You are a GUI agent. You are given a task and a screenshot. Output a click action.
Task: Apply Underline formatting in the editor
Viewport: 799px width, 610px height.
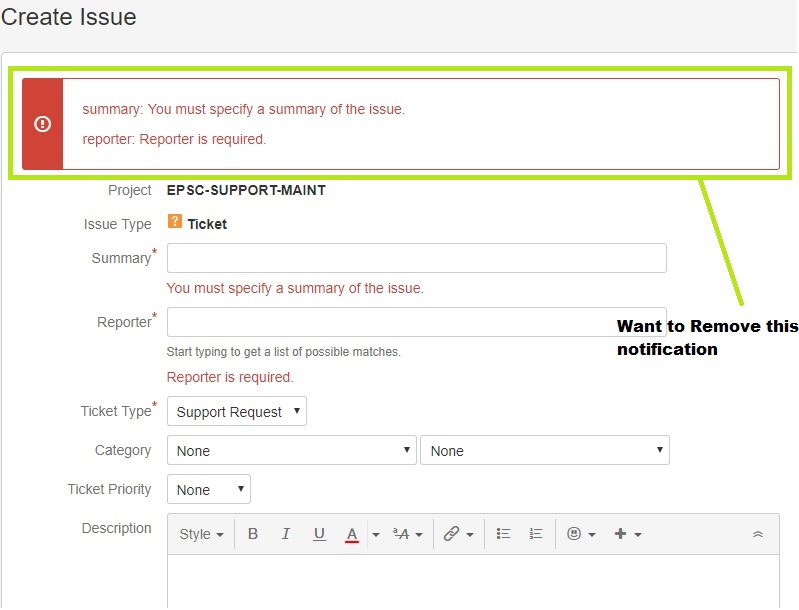point(319,534)
